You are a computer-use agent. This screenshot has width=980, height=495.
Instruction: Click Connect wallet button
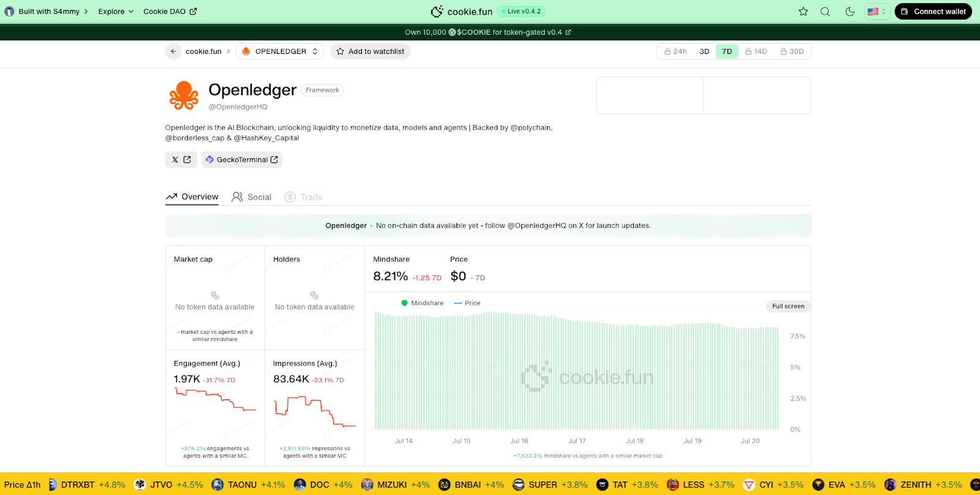(933, 12)
